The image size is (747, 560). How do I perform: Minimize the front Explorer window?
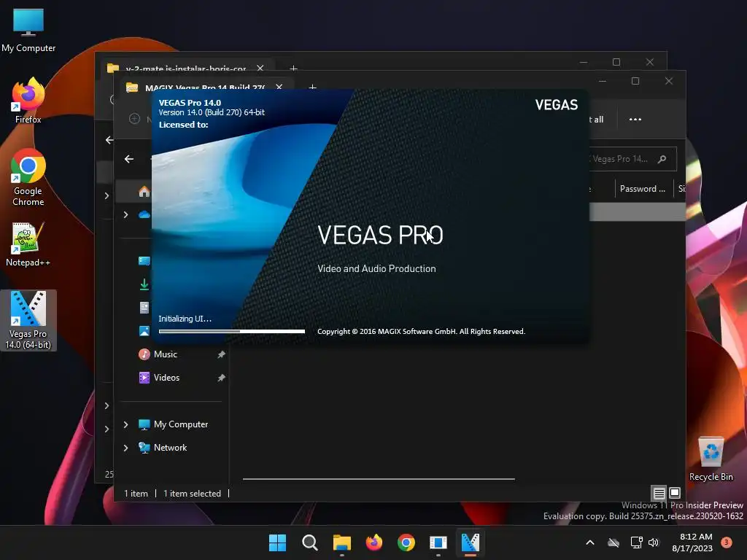(x=602, y=81)
